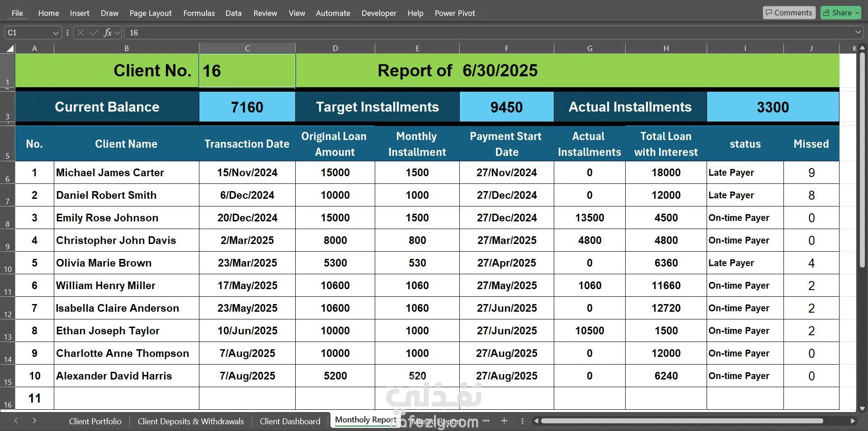This screenshot has width=868, height=431.
Task: Select the Montholy Report sheet tab
Action: tap(366, 420)
